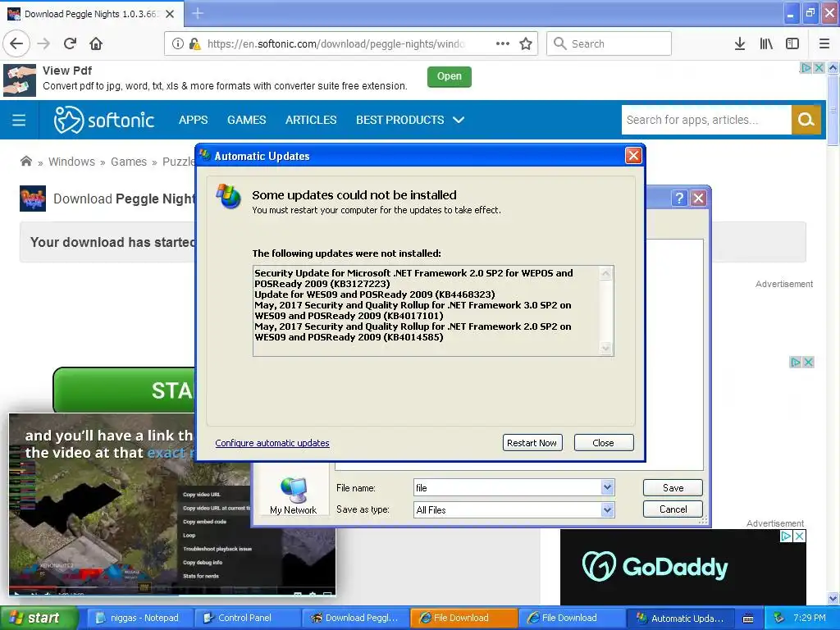
Task: Open page actions three-dot menu
Action: [503, 43]
